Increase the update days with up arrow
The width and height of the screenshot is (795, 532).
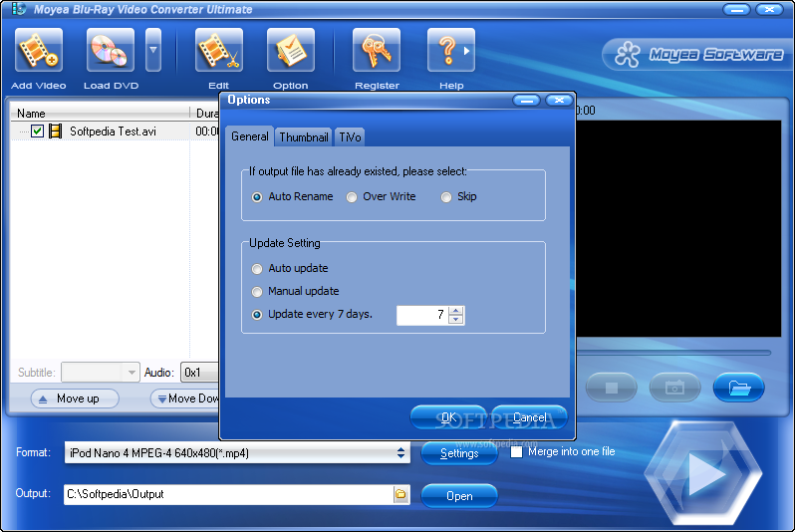(x=456, y=311)
